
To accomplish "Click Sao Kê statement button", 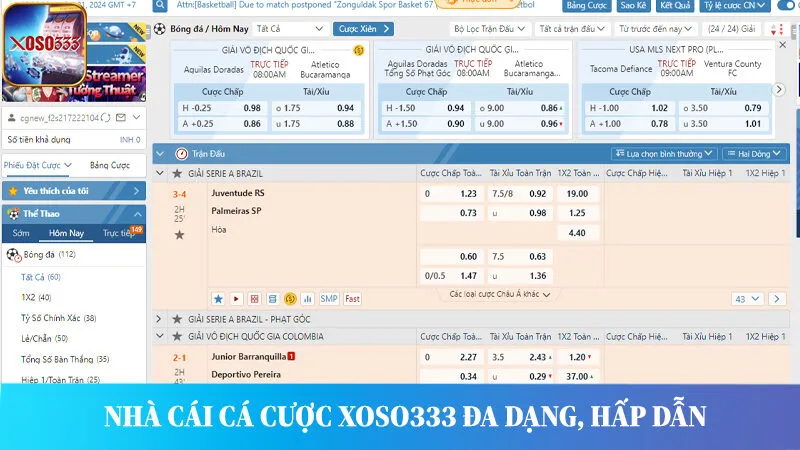I will coord(633,6).
